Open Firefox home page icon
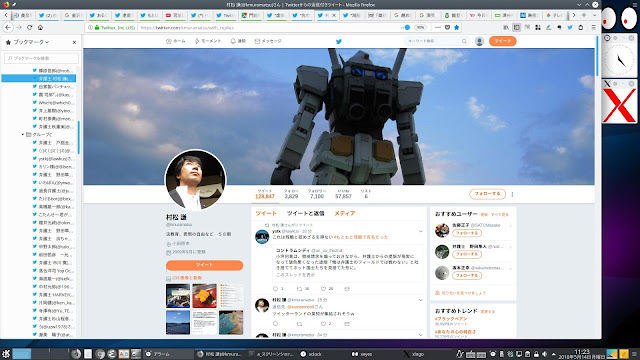640x360 pixels. 40,27
